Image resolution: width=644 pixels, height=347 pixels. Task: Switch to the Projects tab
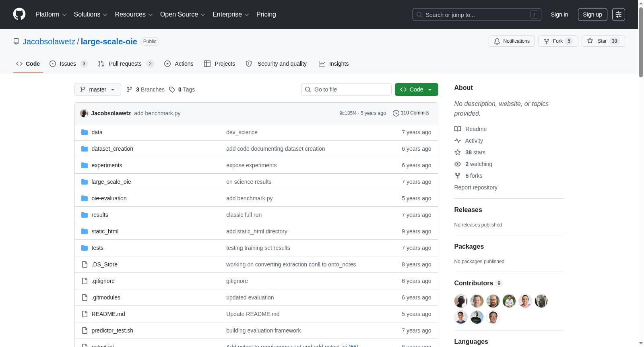coord(220,64)
